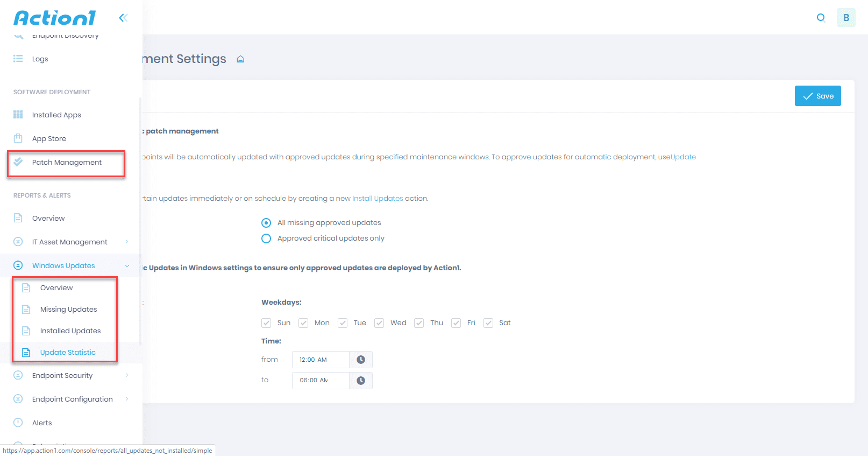Toggle the Sat weekday checkbox

tap(488, 323)
